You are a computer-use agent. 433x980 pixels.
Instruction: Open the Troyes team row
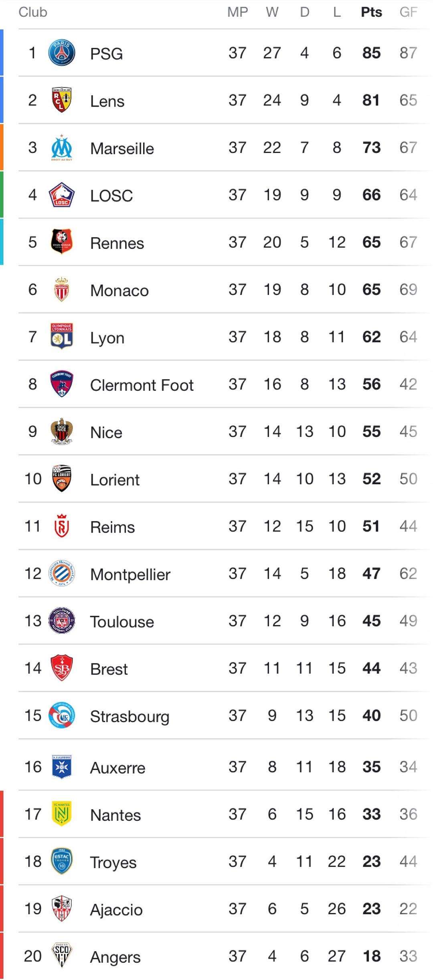click(216, 861)
